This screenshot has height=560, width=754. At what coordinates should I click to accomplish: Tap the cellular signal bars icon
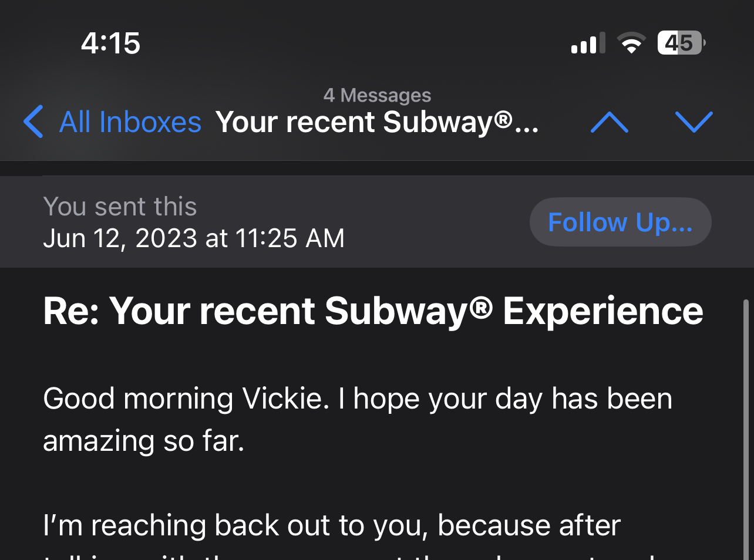[x=587, y=44]
